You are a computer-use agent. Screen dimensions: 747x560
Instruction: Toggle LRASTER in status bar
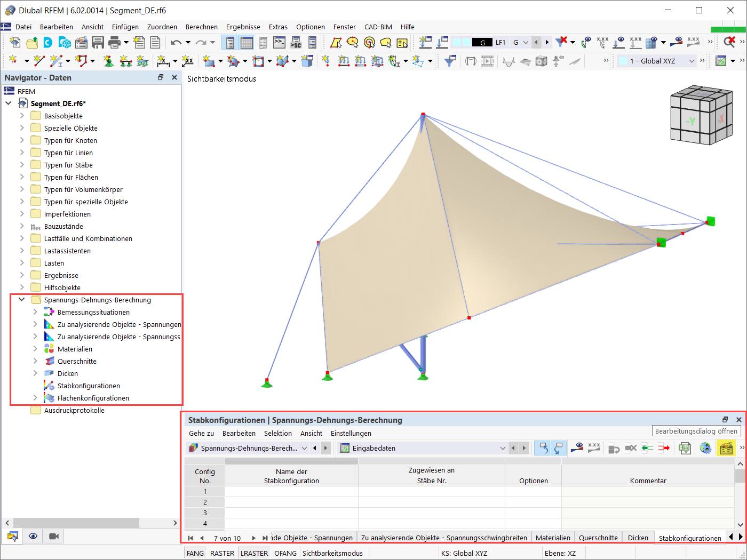click(255, 553)
